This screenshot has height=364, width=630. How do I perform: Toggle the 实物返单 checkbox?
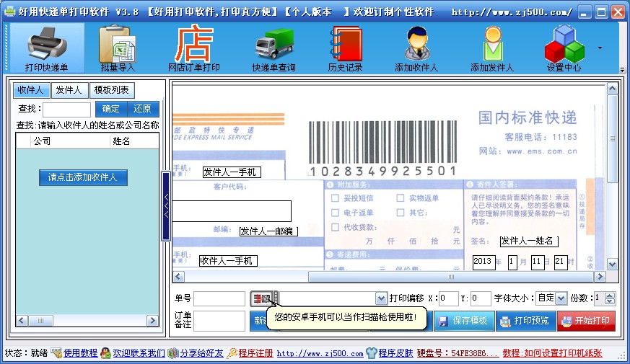(x=401, y=197)
